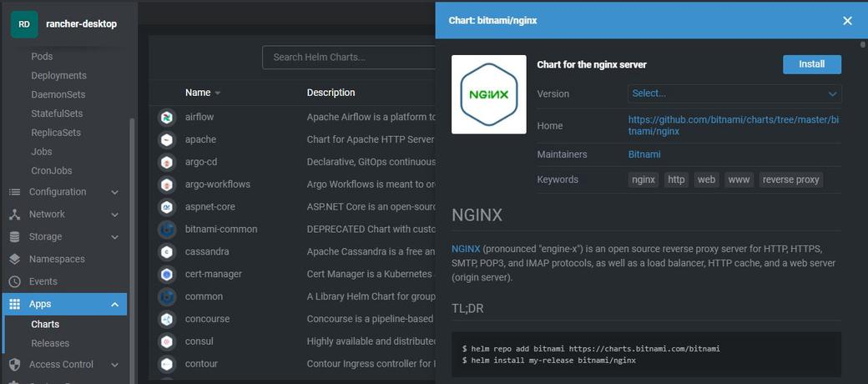Click the Namespaces layers icon

click(x=15, y=259)
